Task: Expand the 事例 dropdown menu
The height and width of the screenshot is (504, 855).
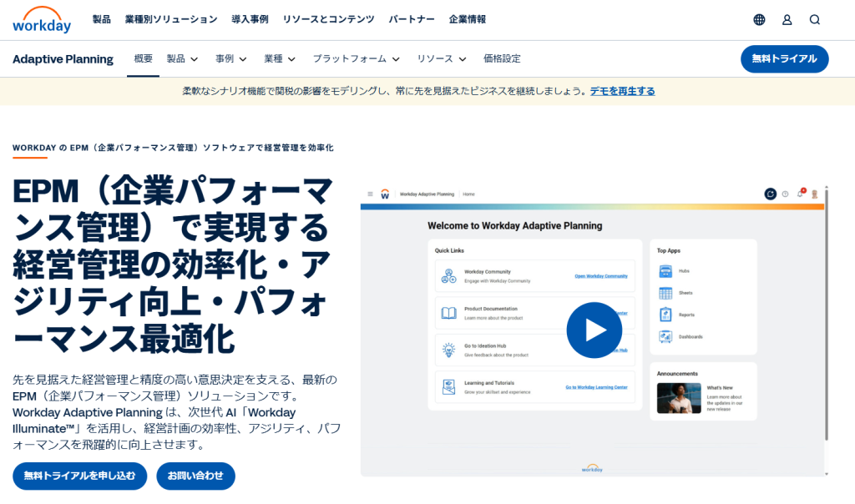Action: (230, 59)
